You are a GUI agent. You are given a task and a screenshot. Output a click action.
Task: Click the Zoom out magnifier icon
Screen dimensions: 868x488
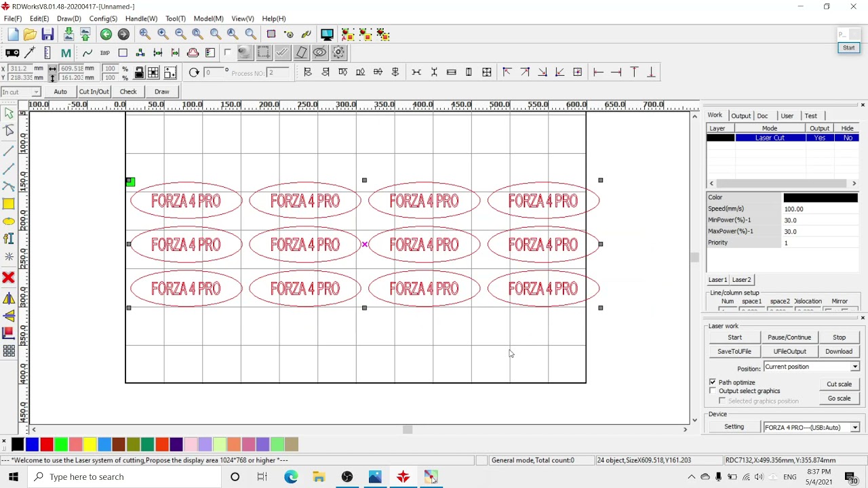click(x=180, y=34)
